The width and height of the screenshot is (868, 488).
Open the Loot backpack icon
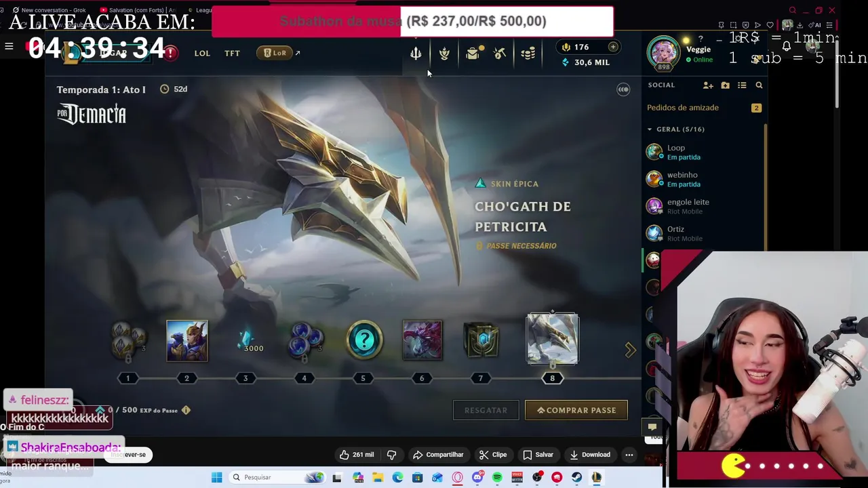[473, 54]
